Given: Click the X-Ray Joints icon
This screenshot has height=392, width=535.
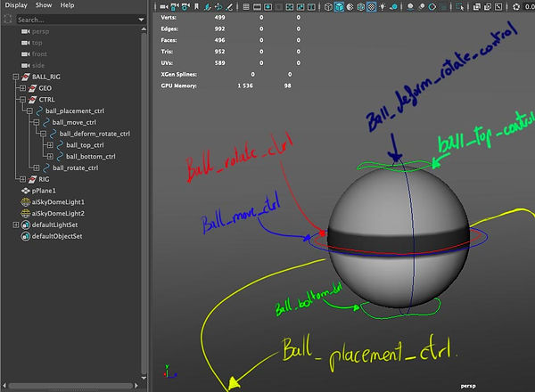Looking at the screenshot, I should click(x=498, y=6).
